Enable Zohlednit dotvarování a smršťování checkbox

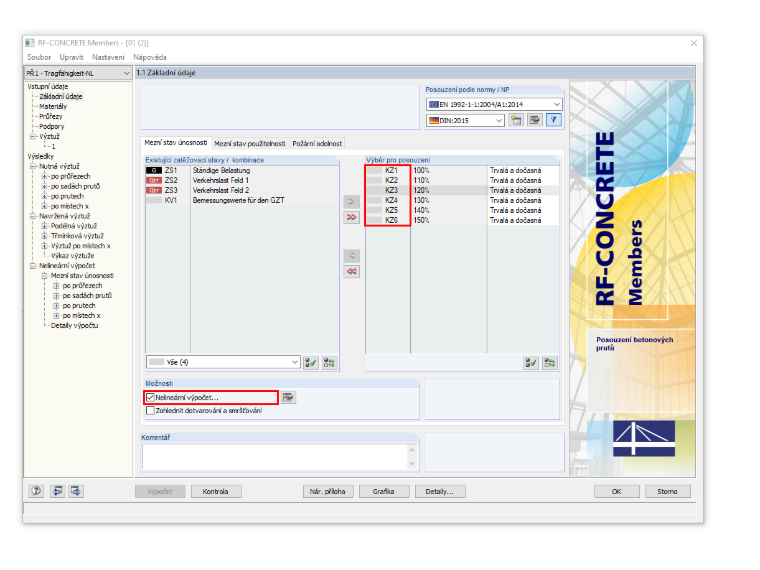pyautogui.click(x=150, y=411)
